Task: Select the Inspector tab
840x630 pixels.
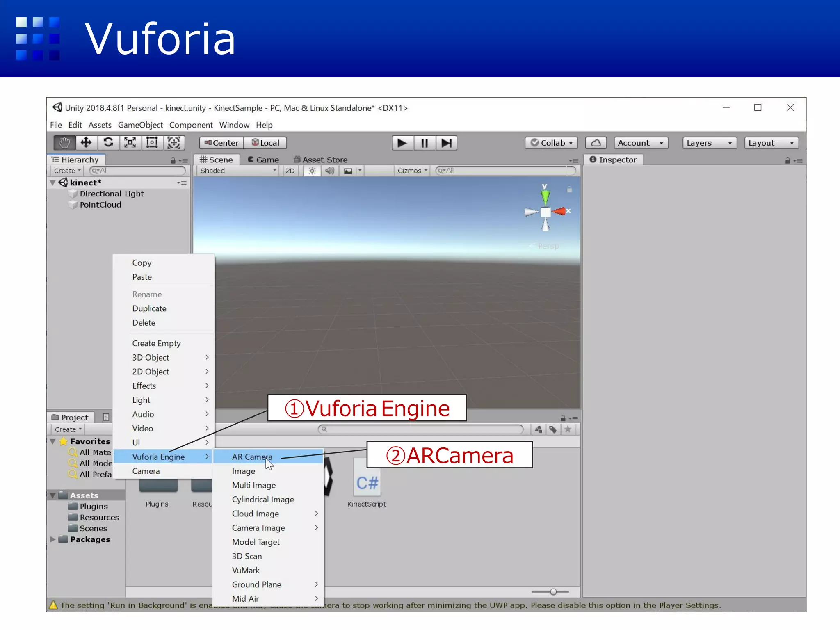Action: [614, 160]
